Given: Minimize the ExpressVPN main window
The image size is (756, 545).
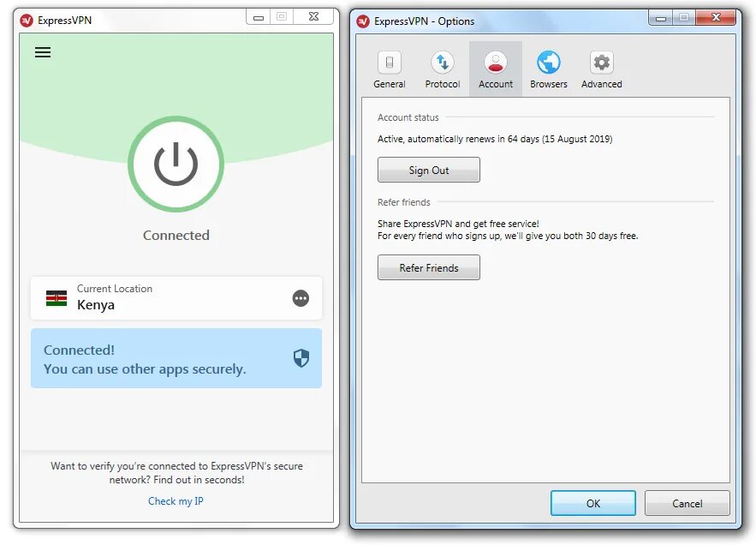Looking at the screenshot, I should click(x=259, y=17).
